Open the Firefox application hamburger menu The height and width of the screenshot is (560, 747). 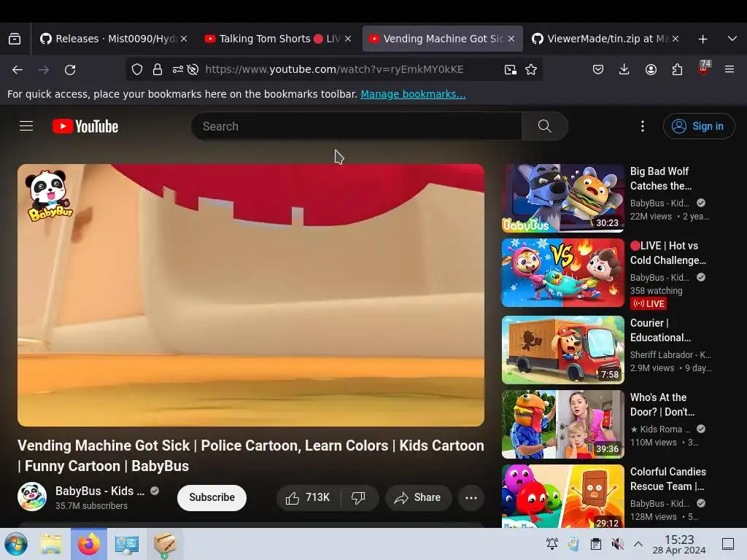tap(729, 69)
